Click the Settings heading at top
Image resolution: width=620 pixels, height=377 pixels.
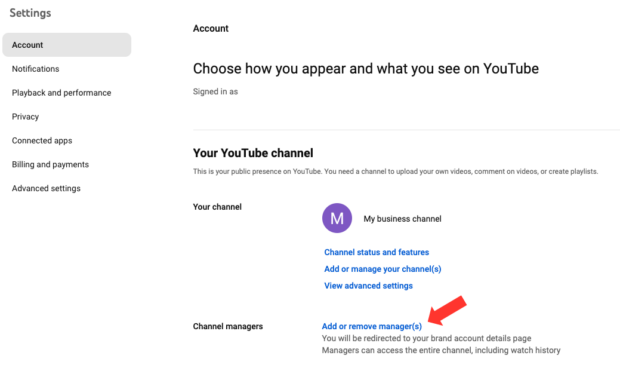(30, 13)
